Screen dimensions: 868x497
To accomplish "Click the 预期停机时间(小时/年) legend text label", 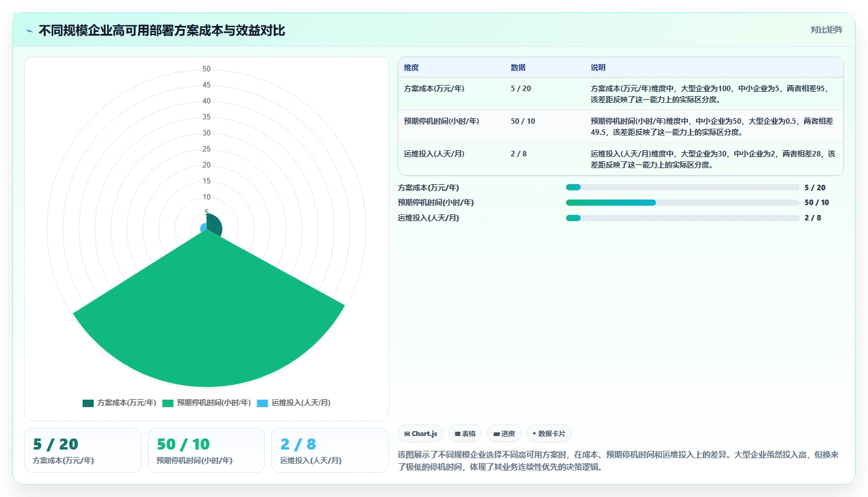I will 213,403.
